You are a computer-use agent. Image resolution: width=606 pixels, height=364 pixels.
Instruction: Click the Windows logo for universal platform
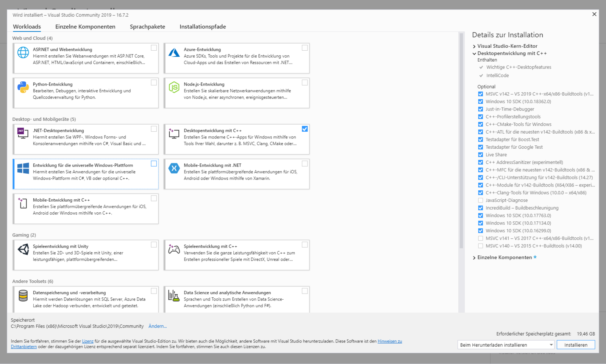(x=23, y=168)
